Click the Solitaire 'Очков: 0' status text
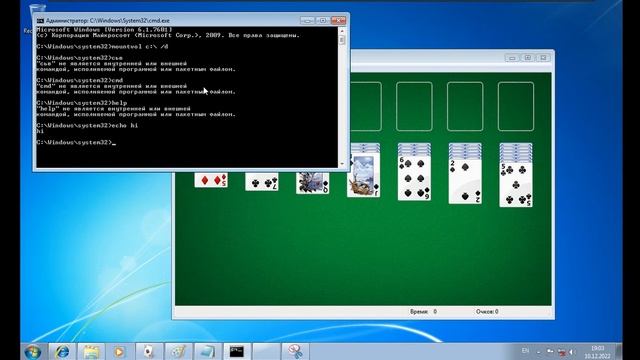This screenshot has width=640, height=360. tap(487, 311)
